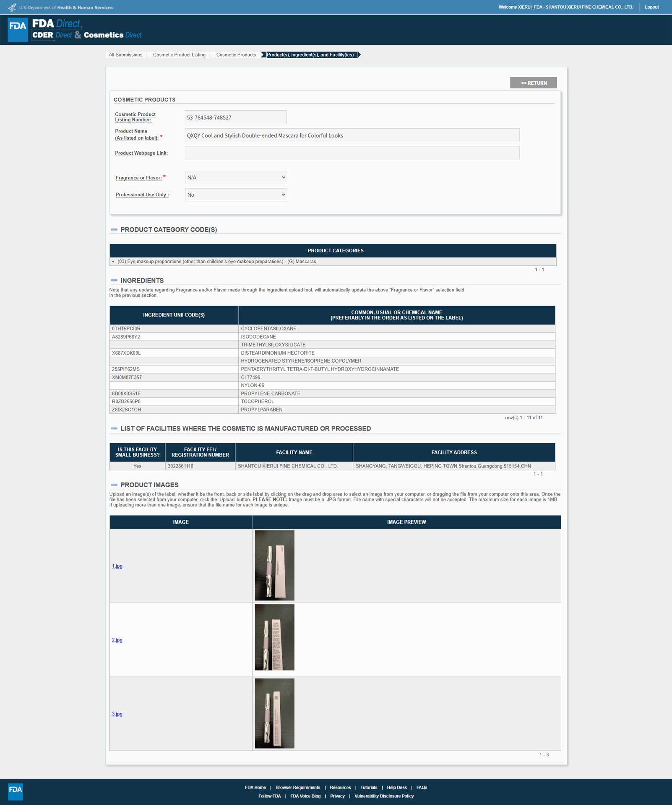
Task: Open the 2.jpg image link
Action: pos(117,640)
